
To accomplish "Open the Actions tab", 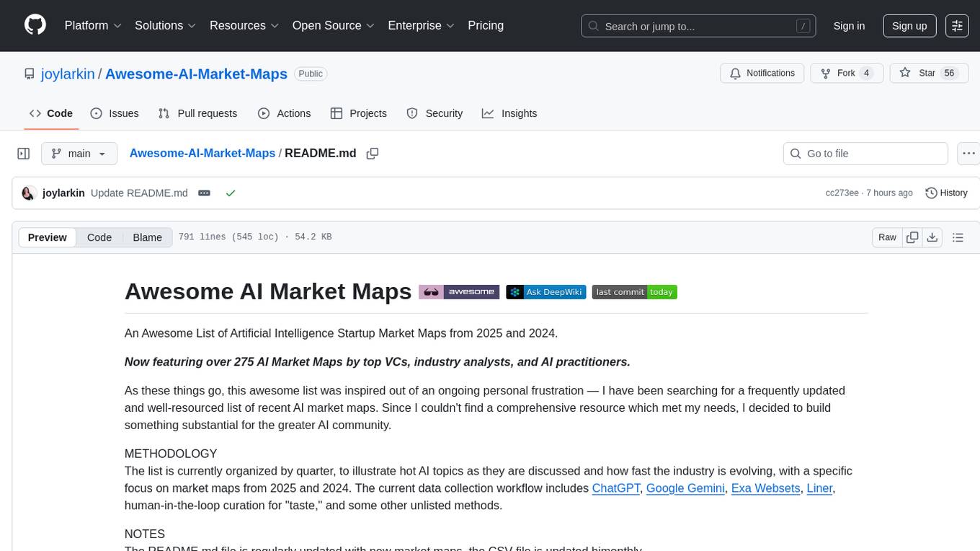I will 285,113.
